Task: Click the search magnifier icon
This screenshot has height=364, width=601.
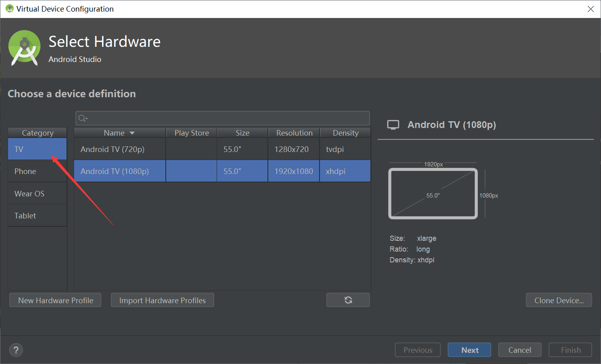Action: point(82,118)
